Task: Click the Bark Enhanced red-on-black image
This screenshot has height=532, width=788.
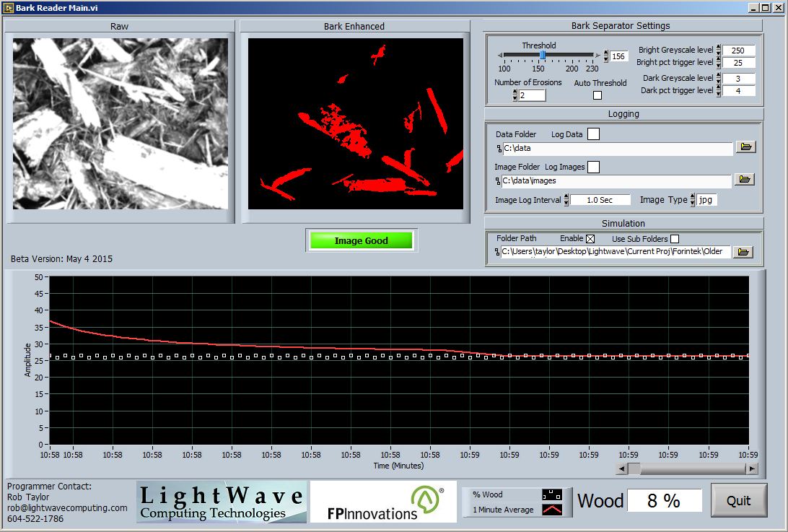Action: [x=356, y=123]
